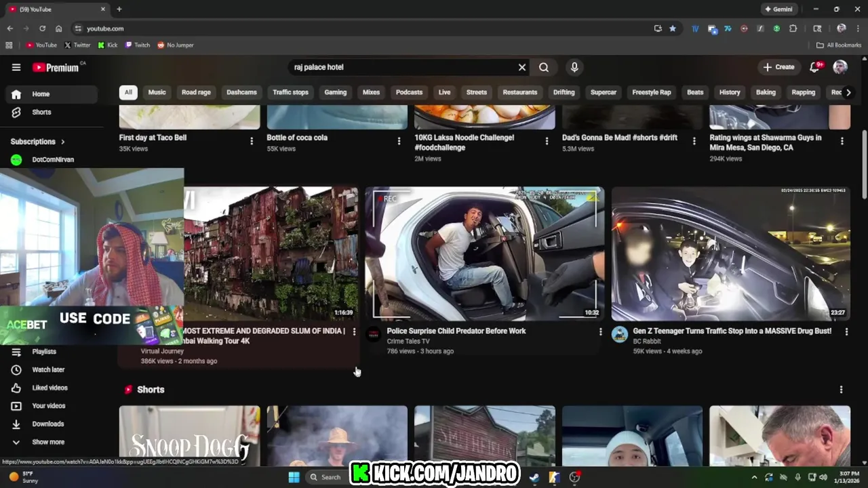868x488 pixels.
Task: Open the Windows Start menu
Action: pyautogui.click(x=294, y=477)
